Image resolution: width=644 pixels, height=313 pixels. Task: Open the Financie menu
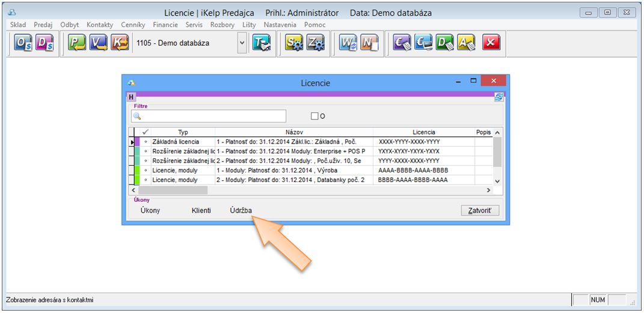(165, 25)
